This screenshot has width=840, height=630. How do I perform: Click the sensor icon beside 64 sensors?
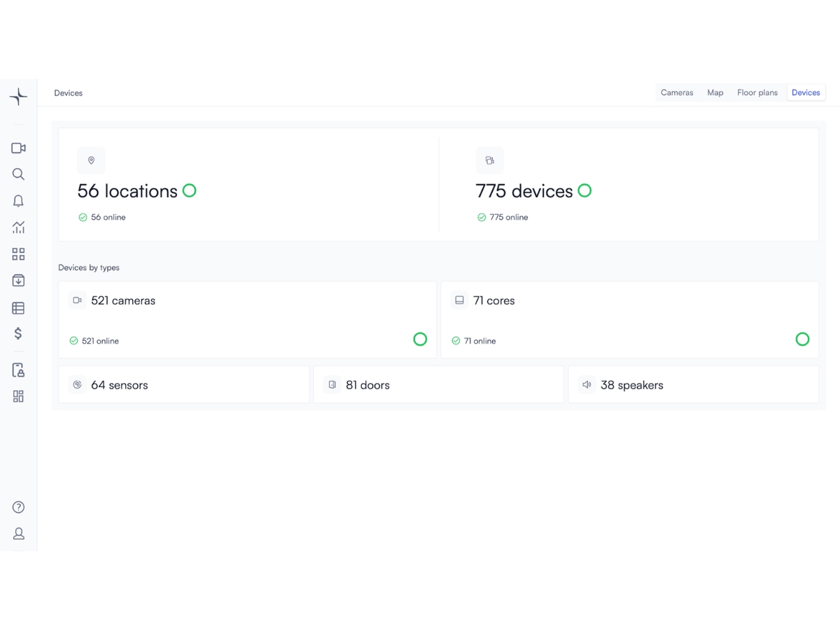(x=77, y=385)
